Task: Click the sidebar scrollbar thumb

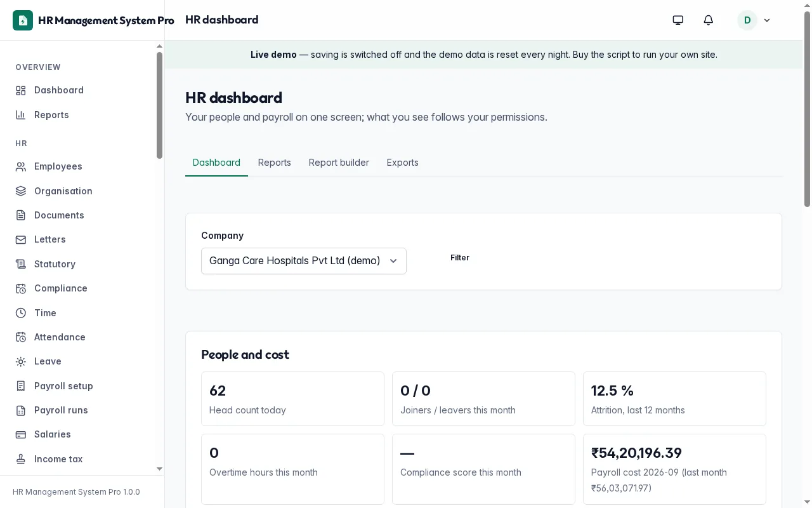Action: coord(159,105)
